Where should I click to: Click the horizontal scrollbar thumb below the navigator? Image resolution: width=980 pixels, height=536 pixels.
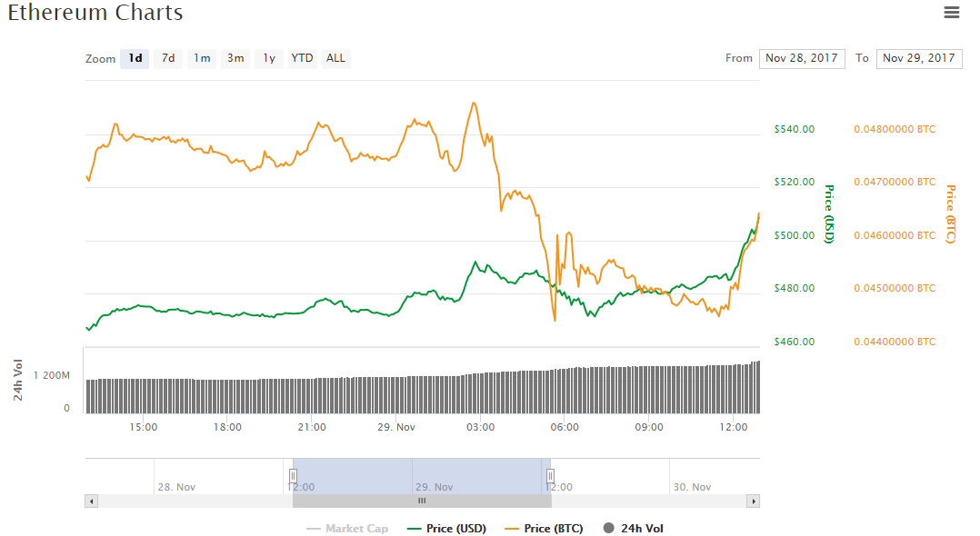click(x=421, y=501)
